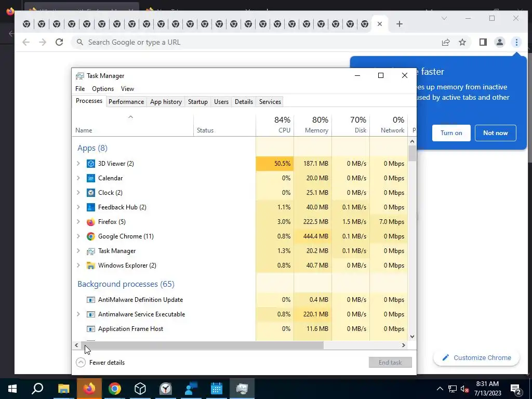Expand Antimalware Service Executable row

click(x=78, y=314)
